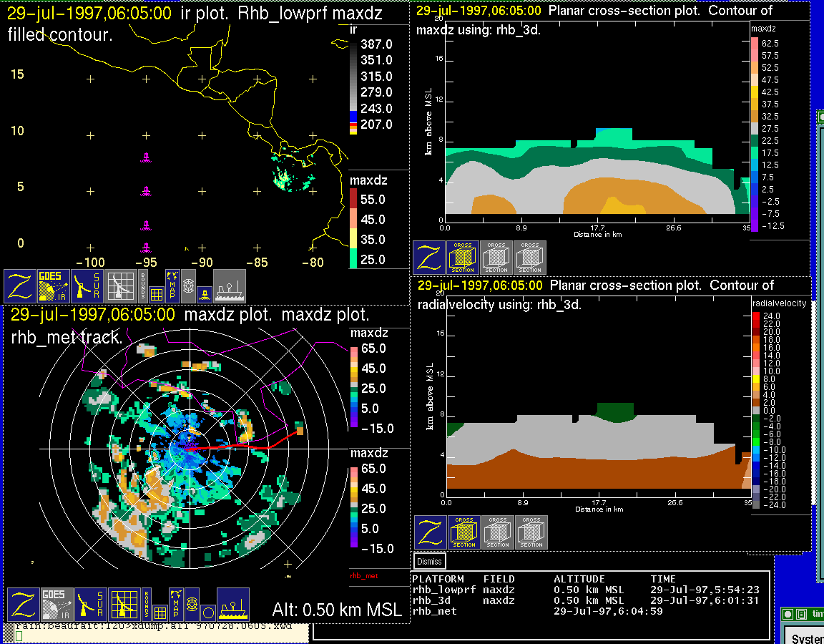824x644 pixels.
Task: Click the circle icon in the bottom maxdz plot toolbar
Action: click(207, 613)
